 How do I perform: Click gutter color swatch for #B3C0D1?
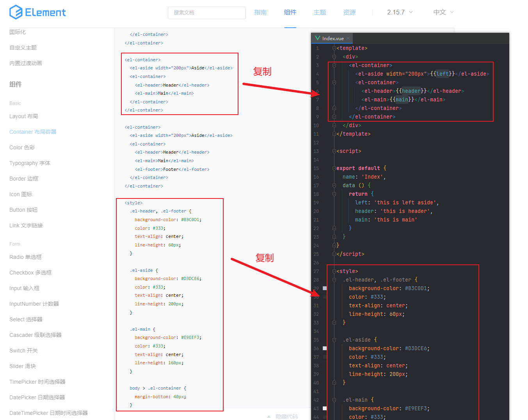click(x=325, y=288)
